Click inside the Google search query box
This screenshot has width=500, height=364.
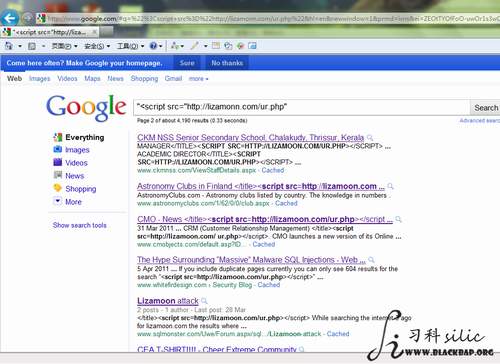point(302,107)
